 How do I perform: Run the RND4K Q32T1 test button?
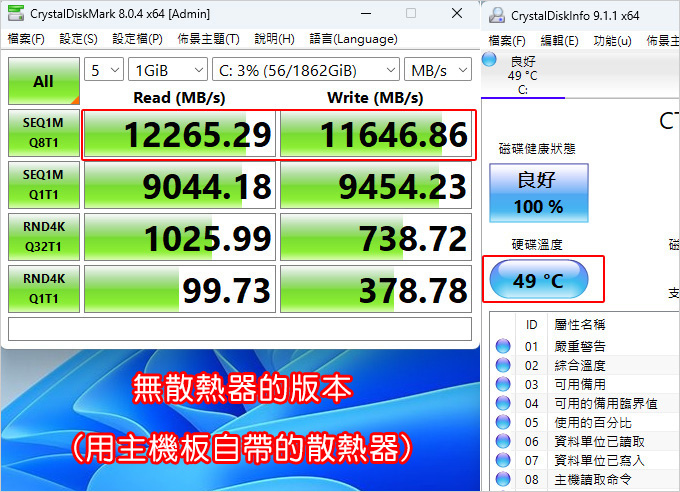click(x=44, y=237)
